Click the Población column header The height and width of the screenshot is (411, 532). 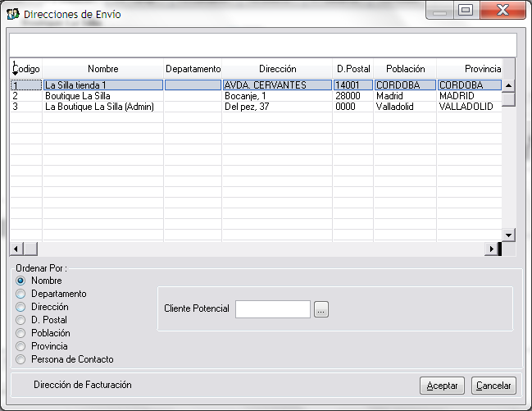click(x=406, y=69)
